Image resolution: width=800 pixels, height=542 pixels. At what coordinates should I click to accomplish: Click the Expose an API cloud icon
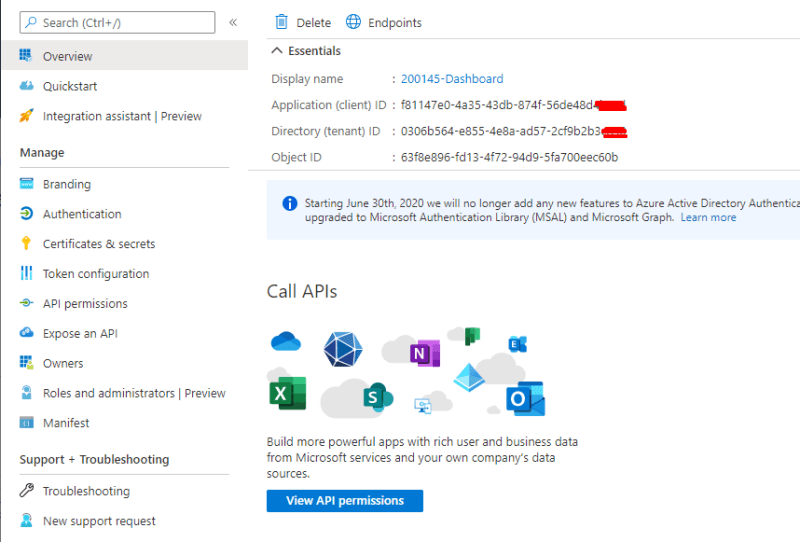point(26,333)
